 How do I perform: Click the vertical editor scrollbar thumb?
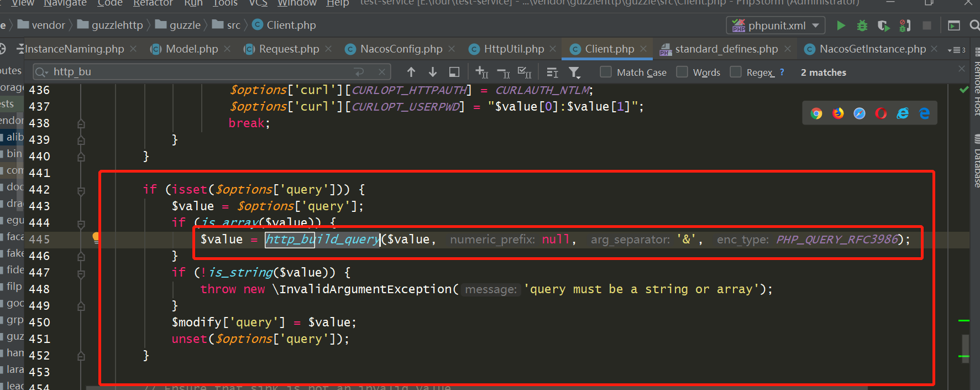coord(965,349)
